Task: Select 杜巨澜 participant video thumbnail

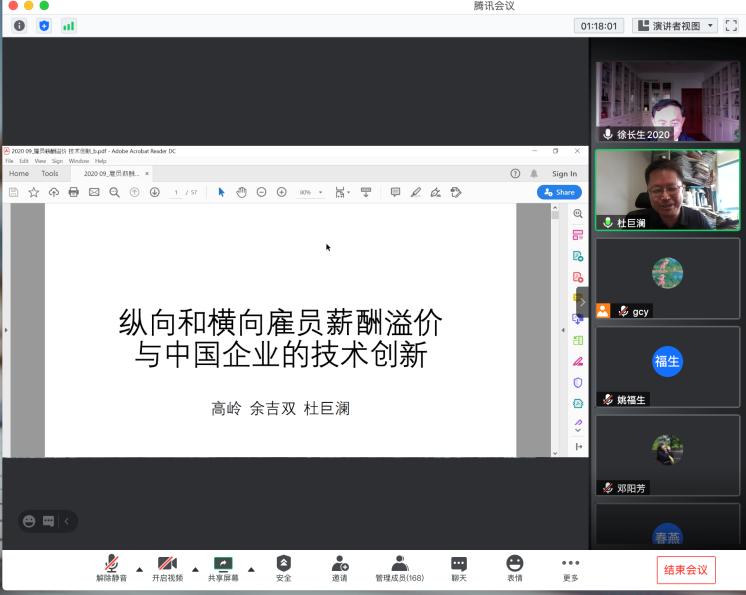Action: [x=667, y=190]
